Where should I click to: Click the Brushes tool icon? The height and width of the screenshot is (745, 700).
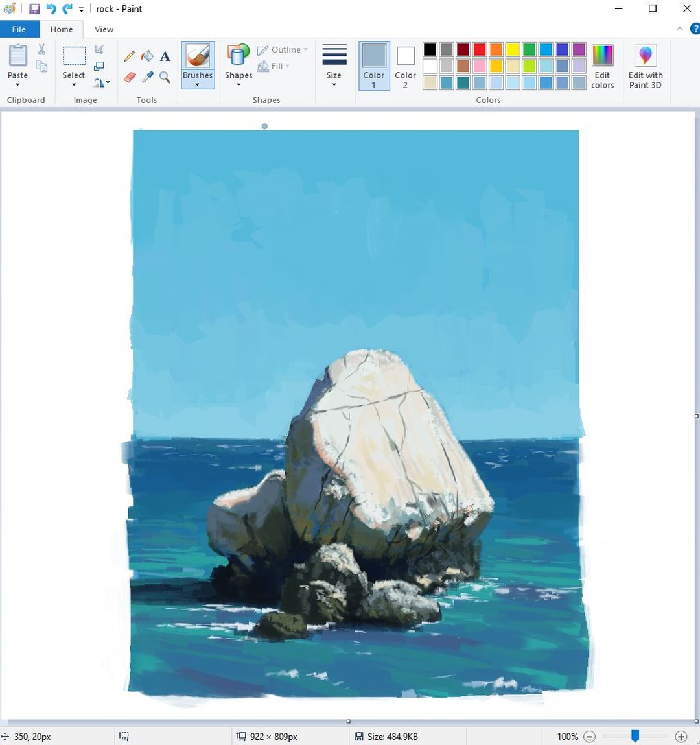pyautogui.click(x=198, y=56)
